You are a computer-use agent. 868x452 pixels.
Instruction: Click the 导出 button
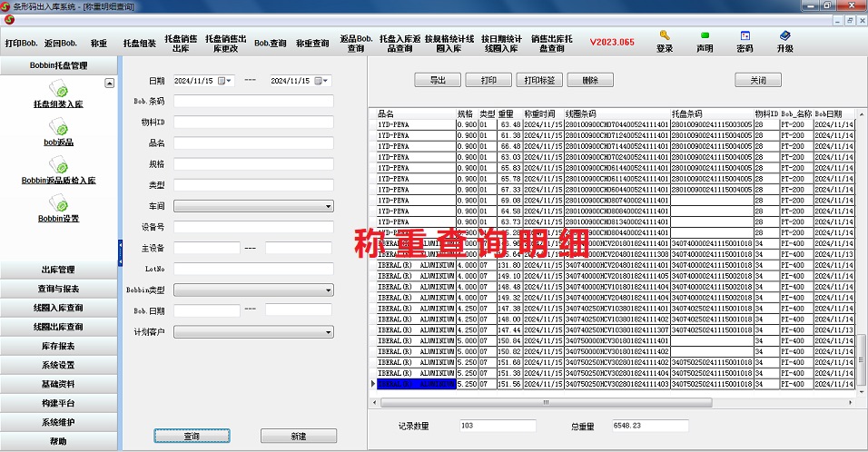[x=438, y=80]
